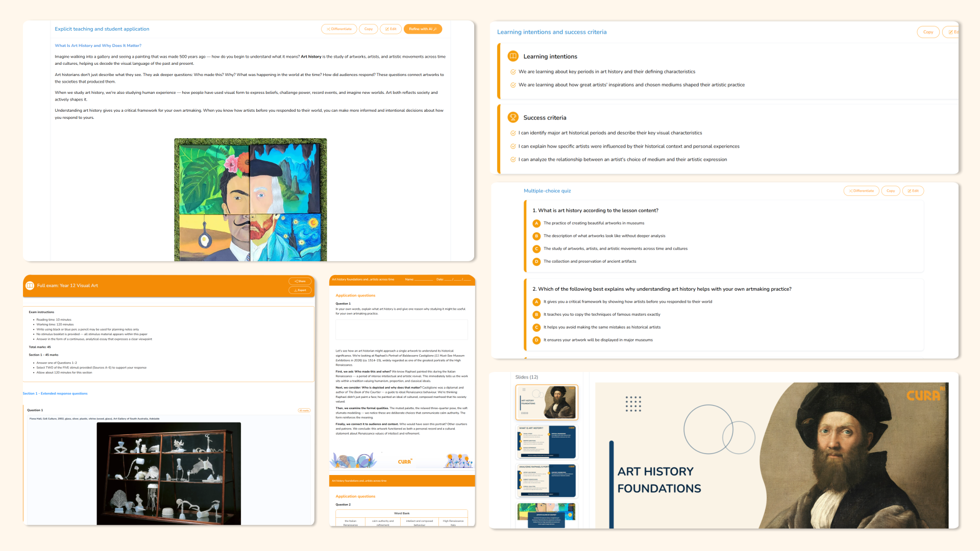980x551 pixels.
Task: Open 'What Is Art History and Why Does It Matter?' heading
Action: [x=98, y=45]
